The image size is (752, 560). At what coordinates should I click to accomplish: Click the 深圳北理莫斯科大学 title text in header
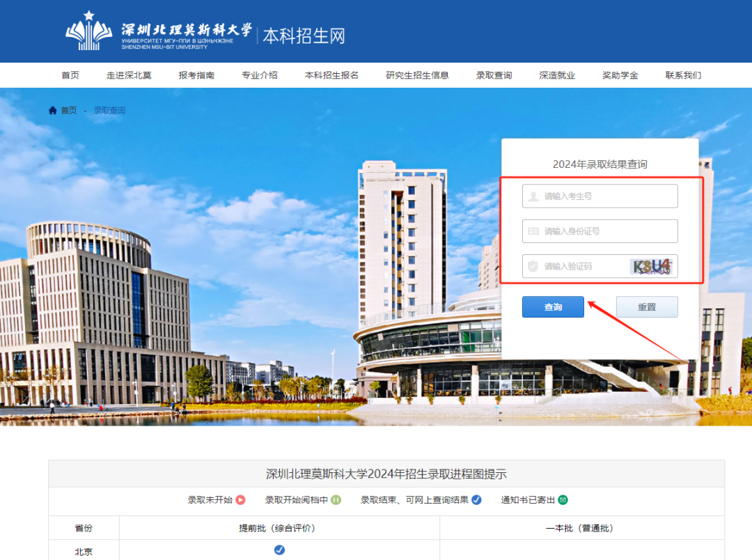pyautogui.click(x=187, y=30)
